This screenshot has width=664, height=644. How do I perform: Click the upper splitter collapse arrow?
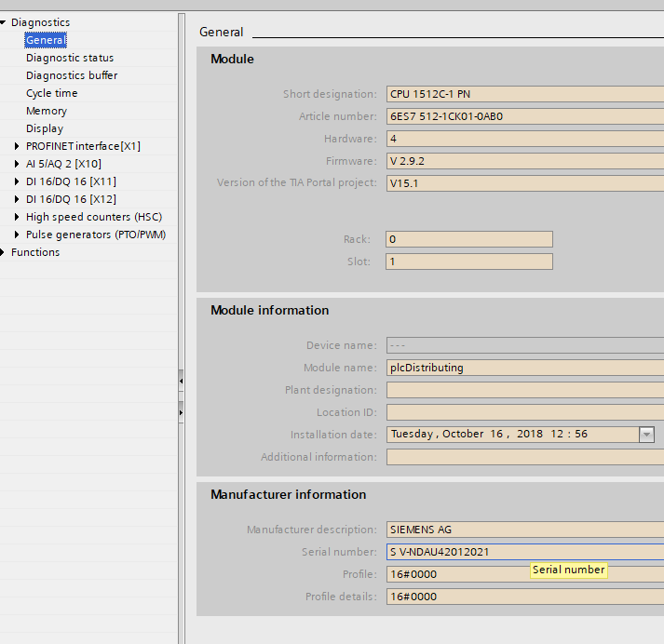181,382
